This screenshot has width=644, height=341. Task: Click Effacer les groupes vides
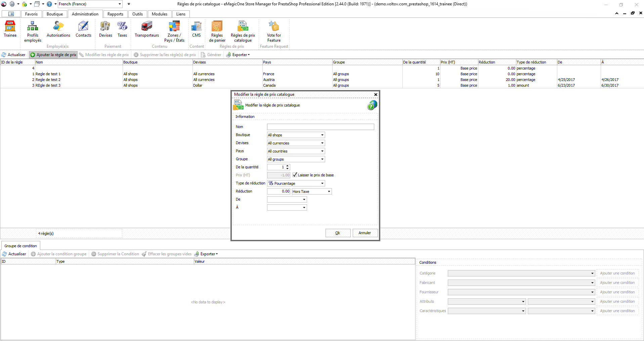167,254
